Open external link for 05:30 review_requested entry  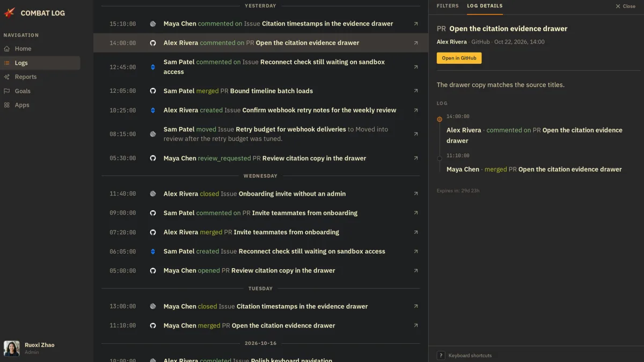tap(416, 158)
